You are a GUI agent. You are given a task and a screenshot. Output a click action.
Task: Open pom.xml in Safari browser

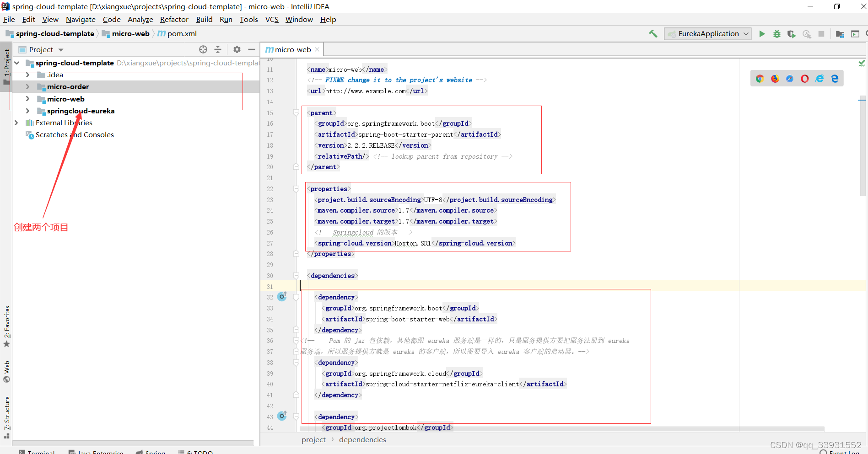(790, 79)
